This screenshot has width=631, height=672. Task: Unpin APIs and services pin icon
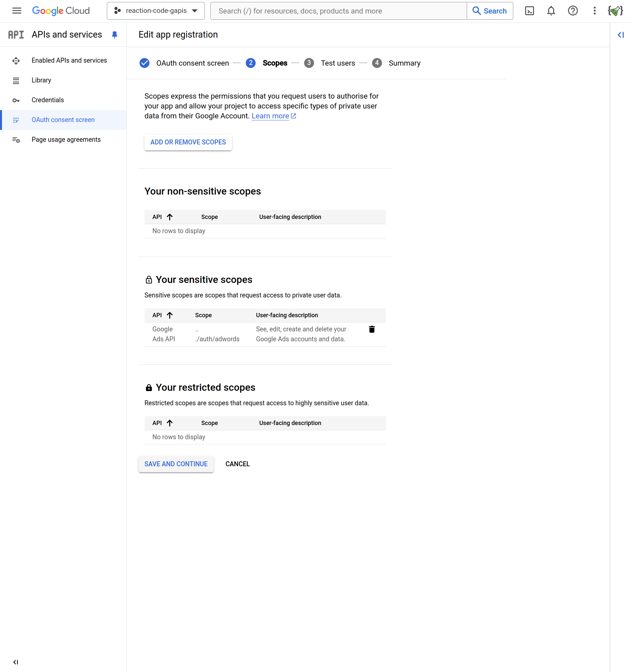click(x=115, y=35)
